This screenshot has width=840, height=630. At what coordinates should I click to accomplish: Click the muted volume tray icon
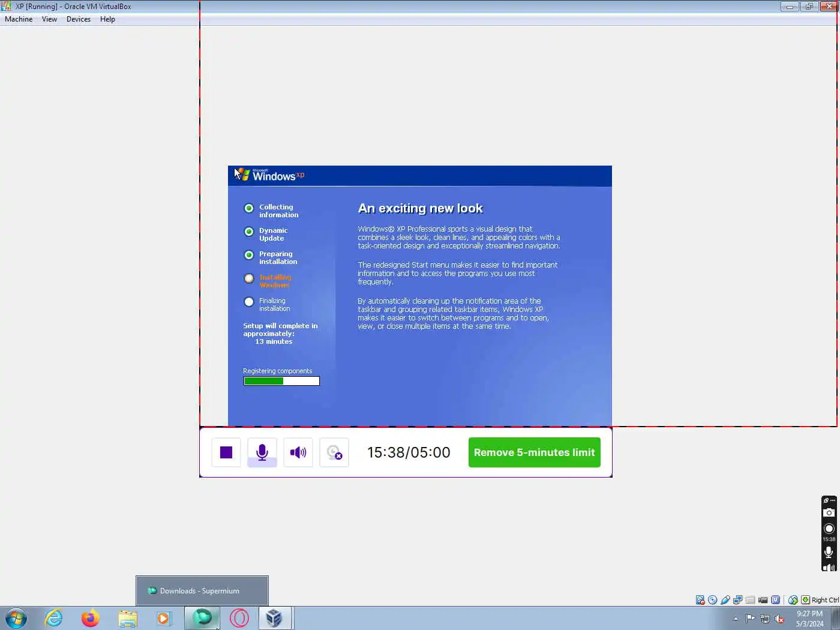(780, 619)
